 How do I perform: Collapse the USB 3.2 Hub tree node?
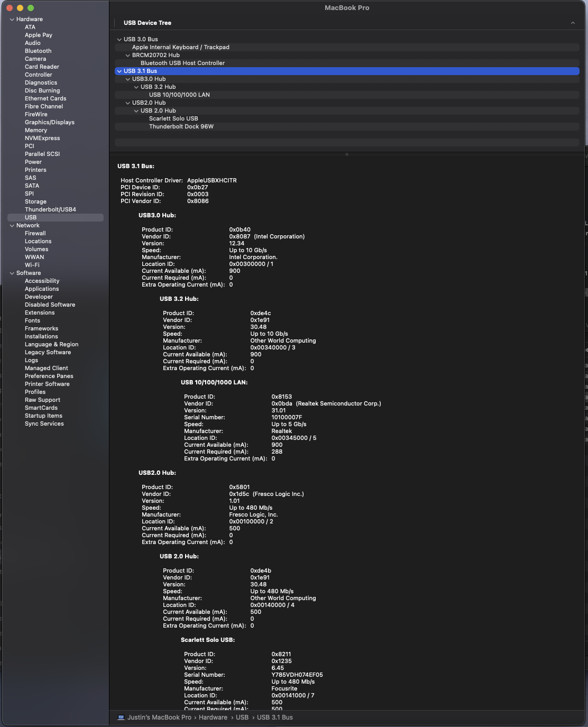pos(136,87)
